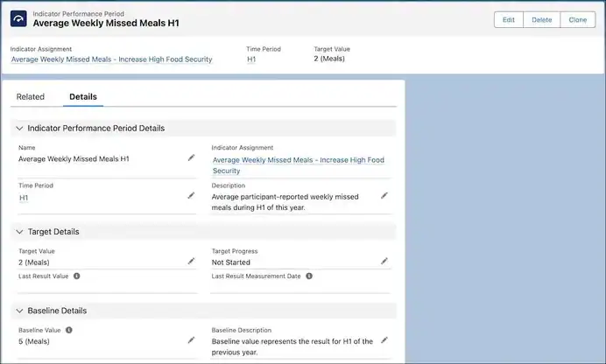Screen dimensions: 606x364
Task: Edit the Name field pencil icon
Action: 191,158
